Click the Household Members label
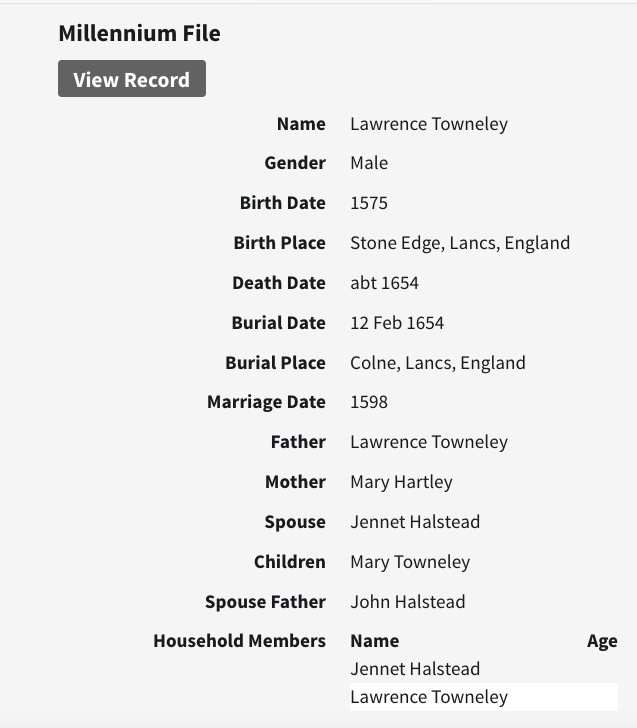 tap(239, 641)
